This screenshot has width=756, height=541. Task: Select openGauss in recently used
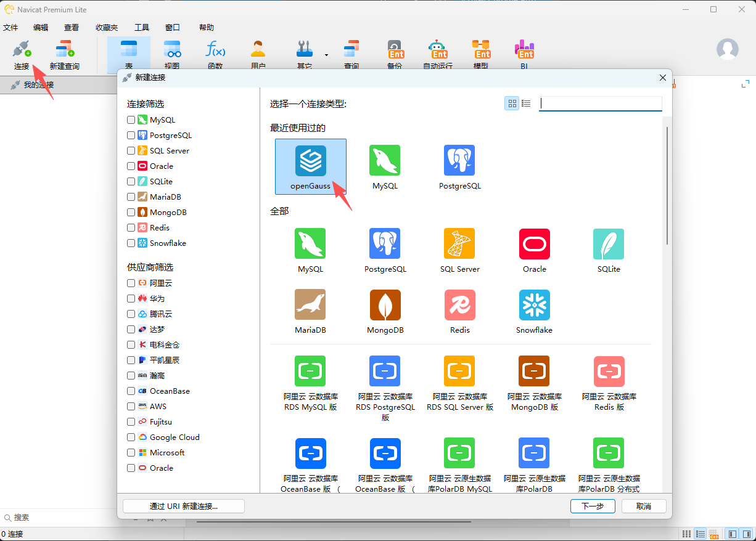point(311,166)
